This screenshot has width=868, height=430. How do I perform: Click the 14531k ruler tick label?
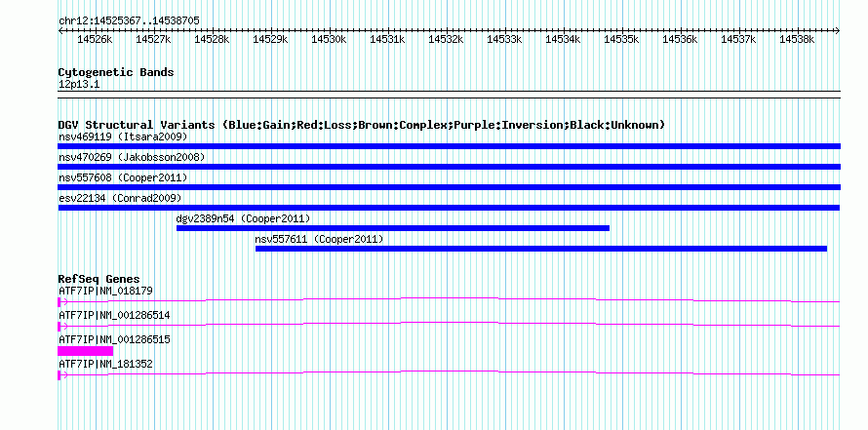[x=387, y=39]
